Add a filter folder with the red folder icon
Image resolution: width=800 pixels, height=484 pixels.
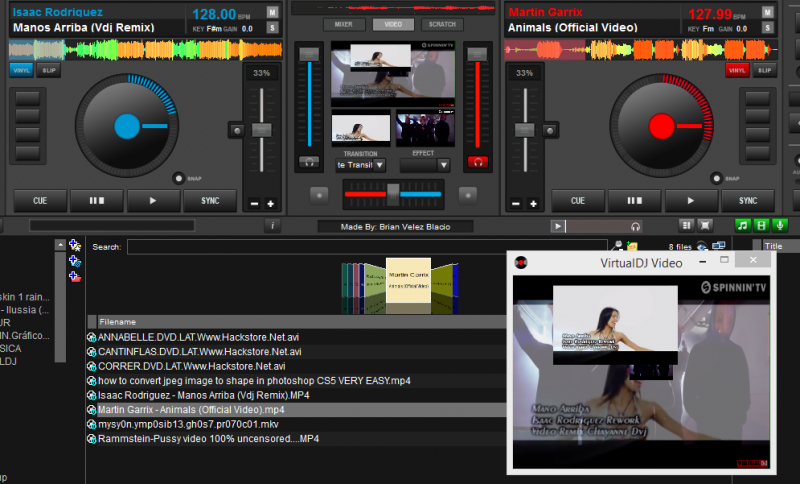tap(75, 277)
